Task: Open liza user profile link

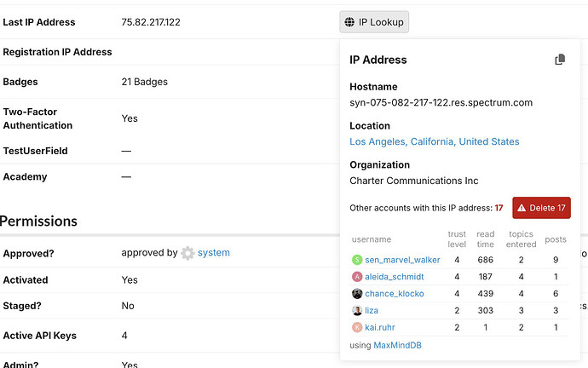Action: pos(372,310)
